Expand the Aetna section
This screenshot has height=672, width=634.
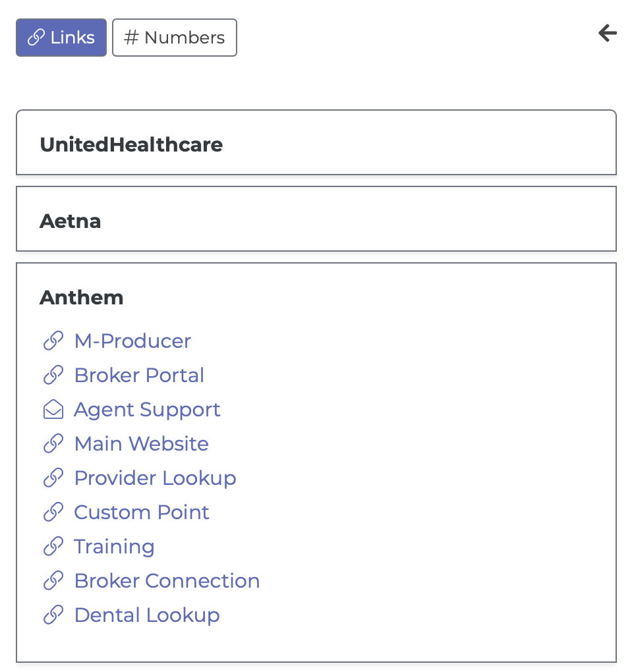point(316,219)
